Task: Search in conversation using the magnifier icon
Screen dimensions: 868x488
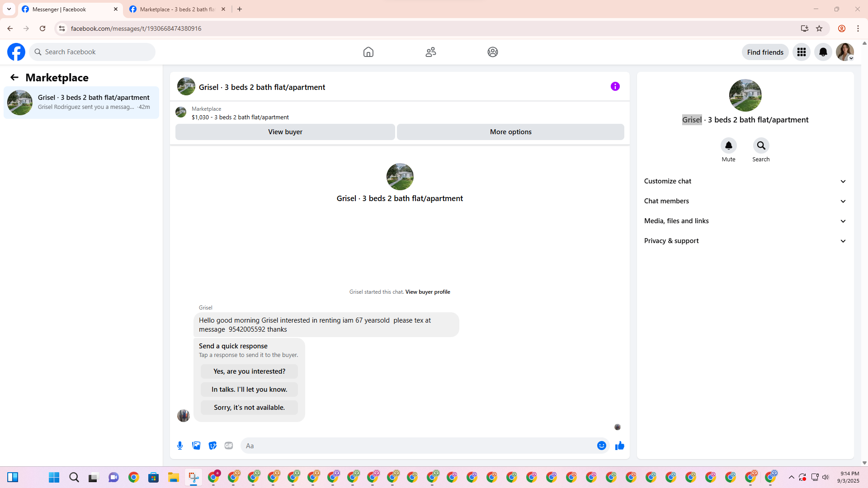Action: pos(761,145)
